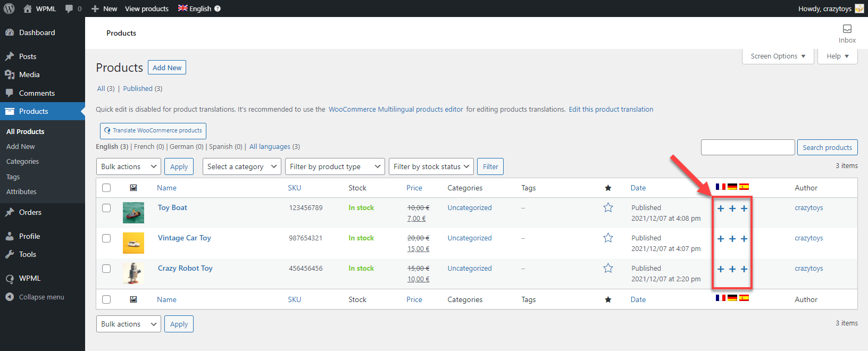Click the Spanish flag in table header
This screenshot has width=868, height=351.
[x=744, y=187]
